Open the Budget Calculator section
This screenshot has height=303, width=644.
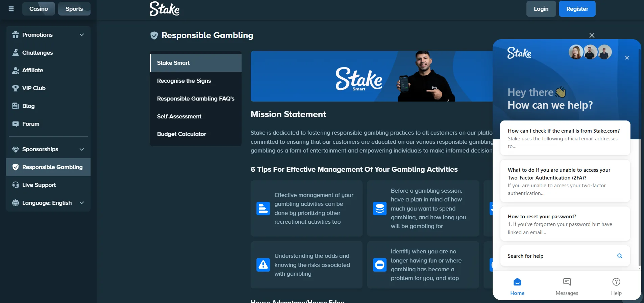[x=196, y=134]
